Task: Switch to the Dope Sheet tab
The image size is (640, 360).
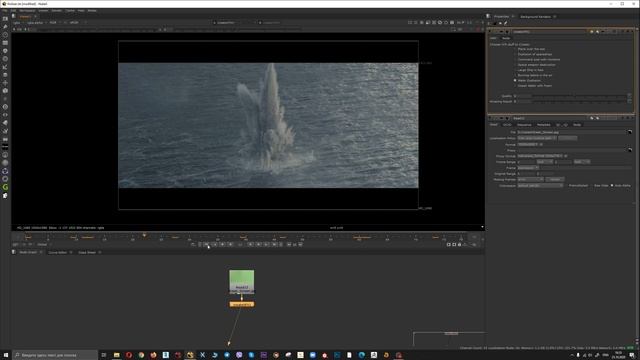Action: coord(87,252)
